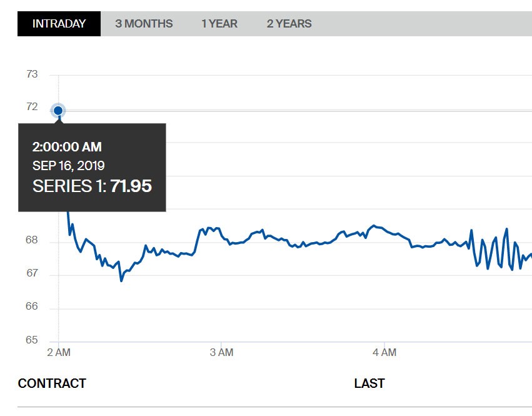Open the 1 YEAR chart view

point(219,24)
